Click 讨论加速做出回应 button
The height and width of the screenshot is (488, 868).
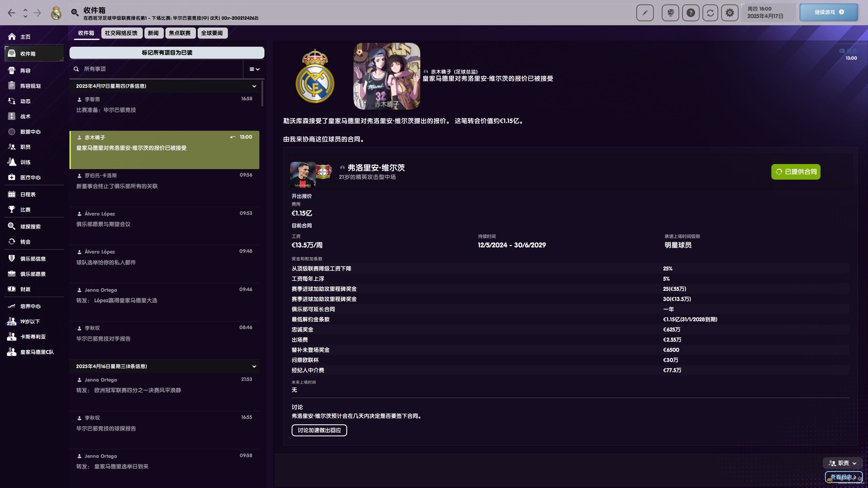(319, 430)
